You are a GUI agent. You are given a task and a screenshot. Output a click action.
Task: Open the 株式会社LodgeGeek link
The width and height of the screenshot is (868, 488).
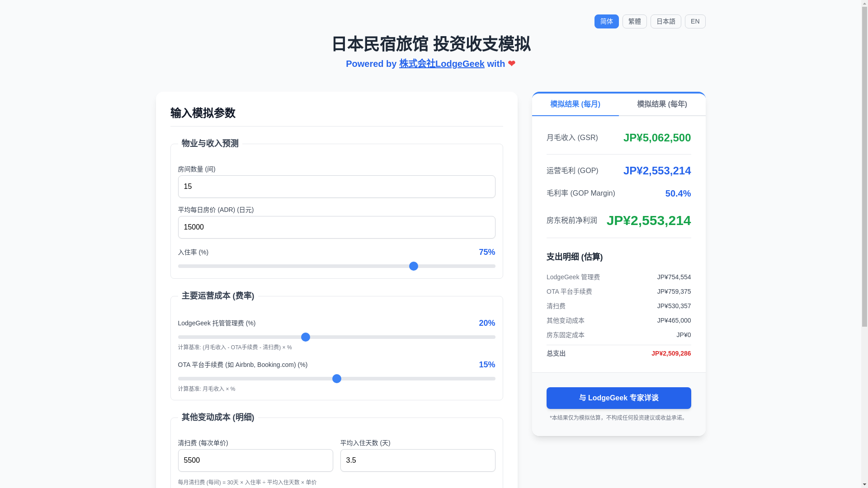coord(441,64)
